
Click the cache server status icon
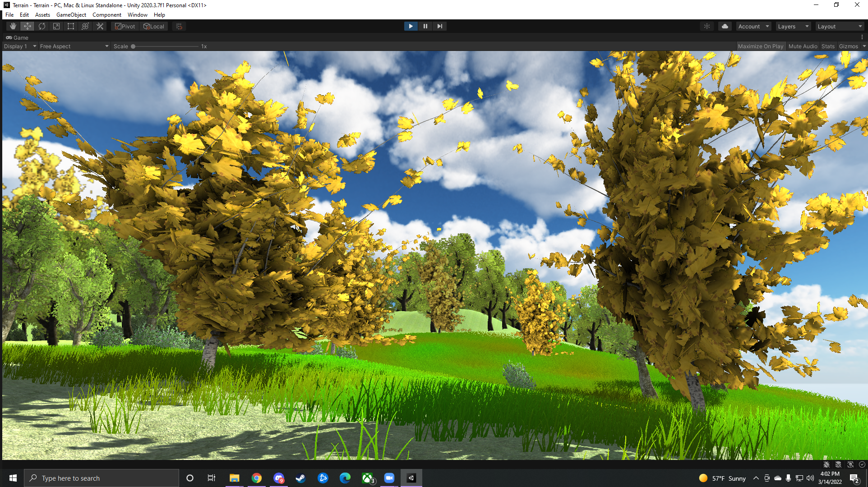838,464
